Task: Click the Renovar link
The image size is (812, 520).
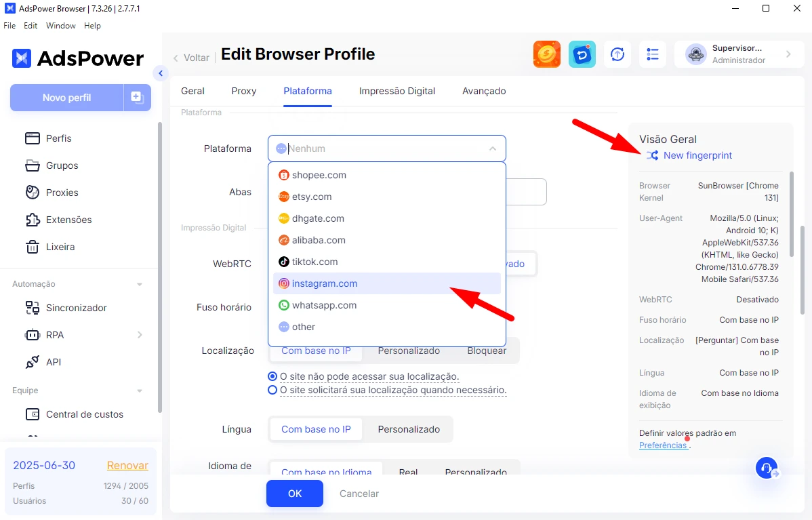Action: [127, 465]
